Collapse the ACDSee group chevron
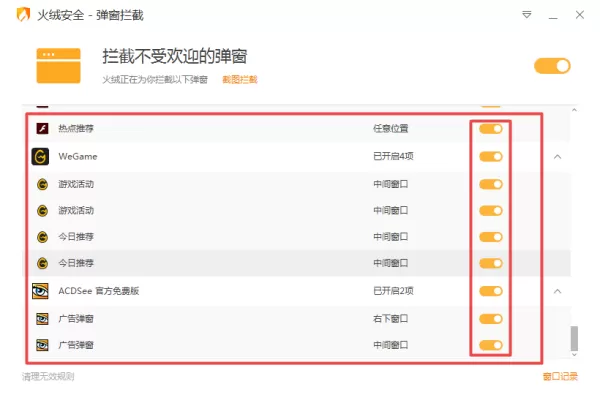 pyautogui.click(x=558, y=291)
